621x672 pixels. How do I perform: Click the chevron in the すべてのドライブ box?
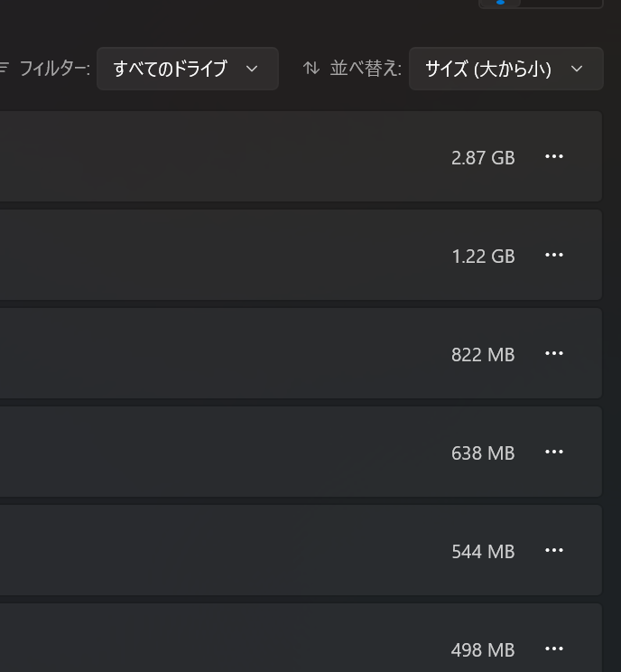(x=252, y=69)
